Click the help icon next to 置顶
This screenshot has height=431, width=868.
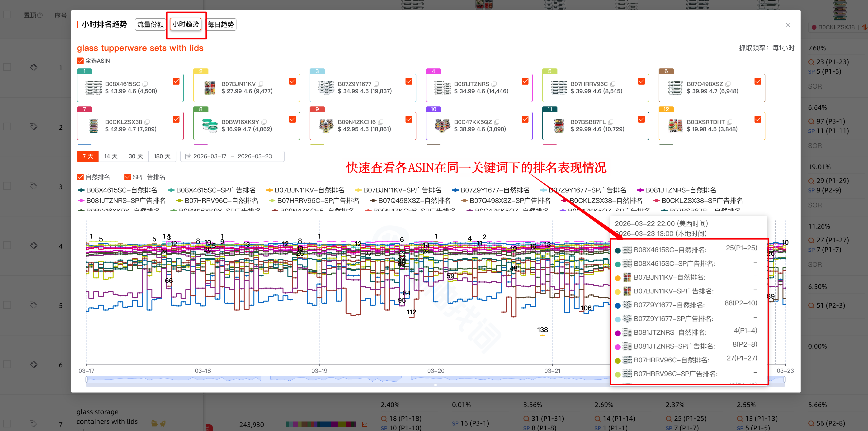(x=40, y=15)
